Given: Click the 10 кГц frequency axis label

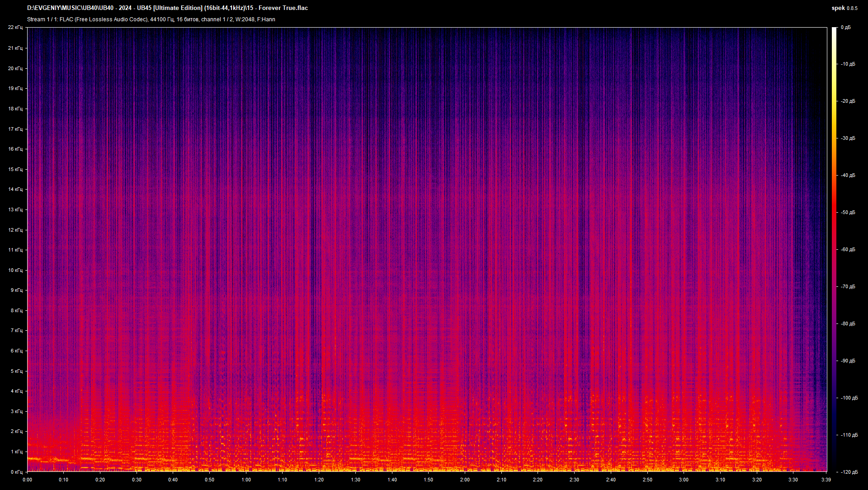Looking at the screenshot, I should pyautogui.click(x=15, y=270).
